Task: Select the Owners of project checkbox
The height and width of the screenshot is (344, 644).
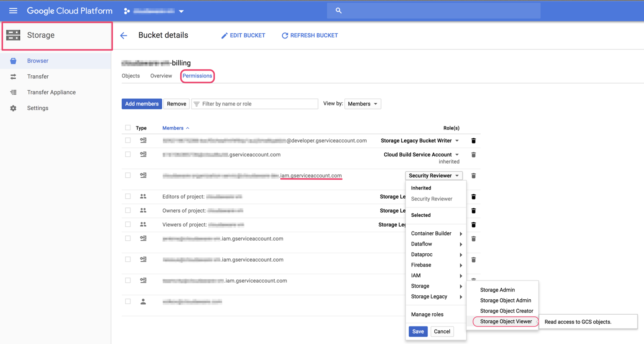Action: [128, 211]
